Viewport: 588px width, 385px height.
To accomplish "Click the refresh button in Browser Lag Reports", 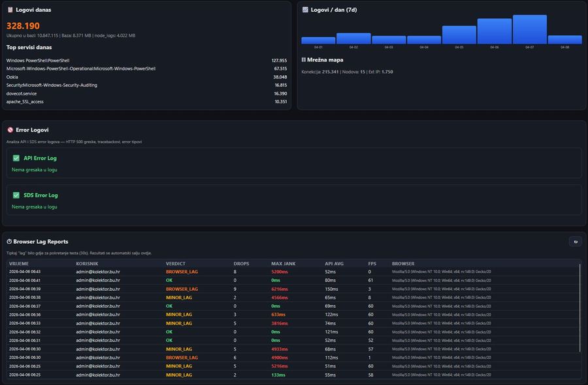I will [x=575, y=241].
